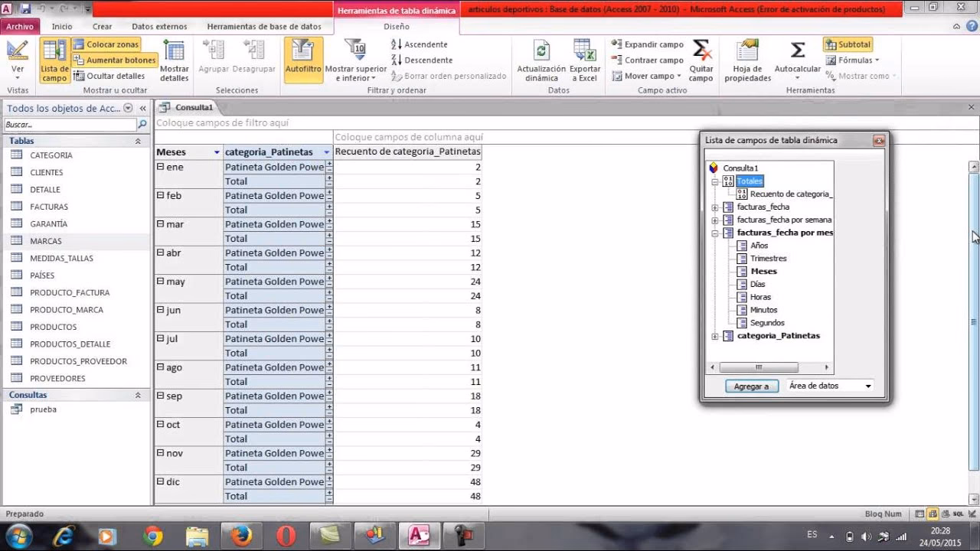Open the Archivo menu tab
Screen dimensions: 980x551
tap(20, 26)
